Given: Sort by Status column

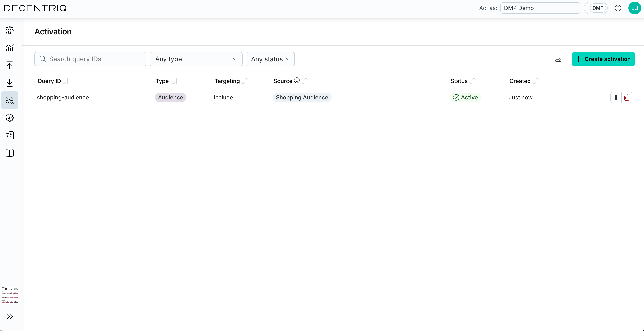Looking at the screenshot, I should pos(472,81).
